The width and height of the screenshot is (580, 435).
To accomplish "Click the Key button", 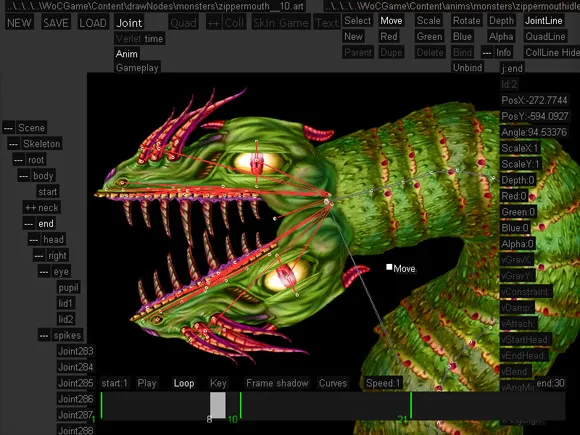I will point(218,383).
